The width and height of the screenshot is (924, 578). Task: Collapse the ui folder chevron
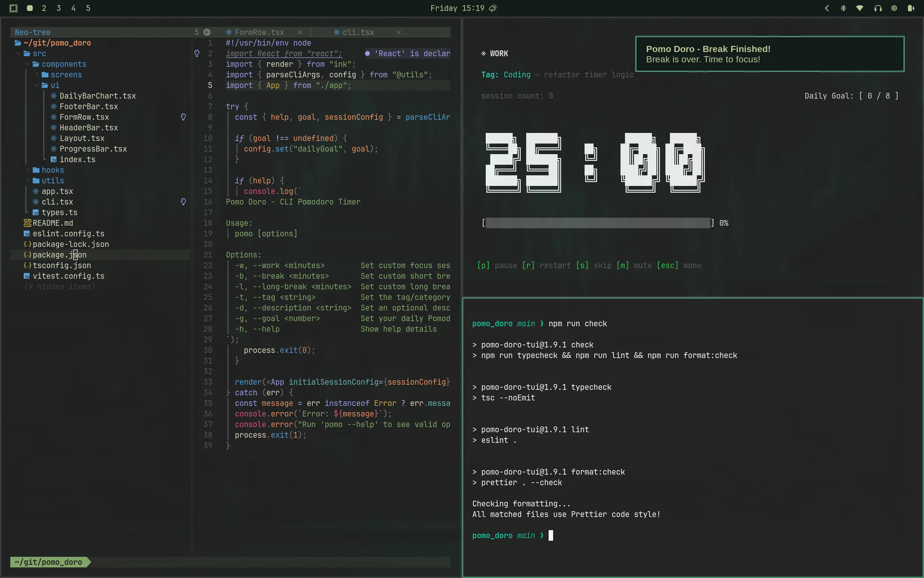[37, 85]
